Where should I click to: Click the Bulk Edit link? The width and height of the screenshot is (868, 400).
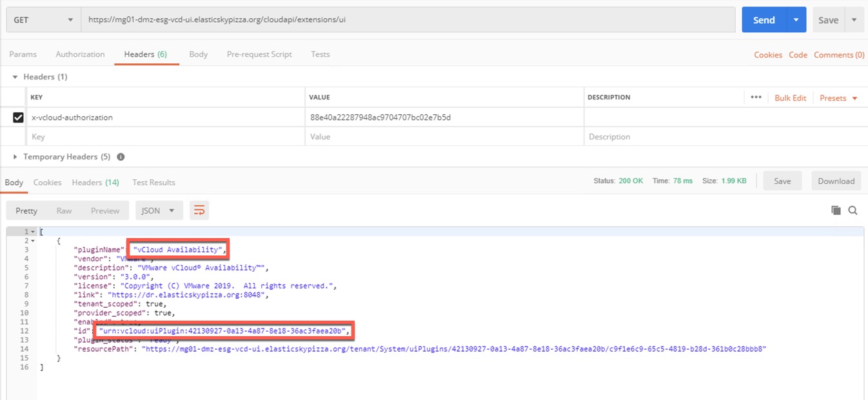(x=790, y=98)
